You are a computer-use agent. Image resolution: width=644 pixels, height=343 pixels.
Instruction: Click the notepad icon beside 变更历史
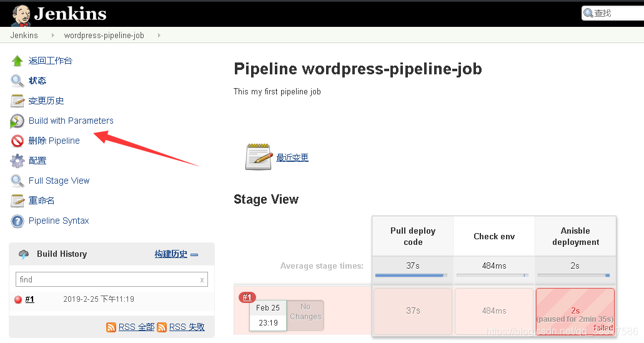click(x=17, y=101)
